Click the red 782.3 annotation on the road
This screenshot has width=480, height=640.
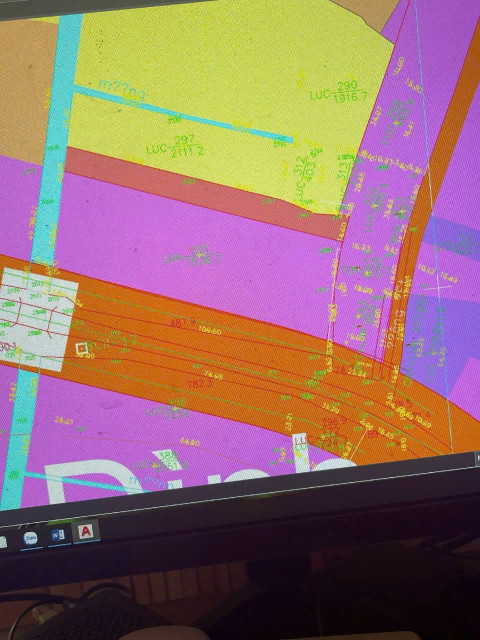[x=199, y=384]
